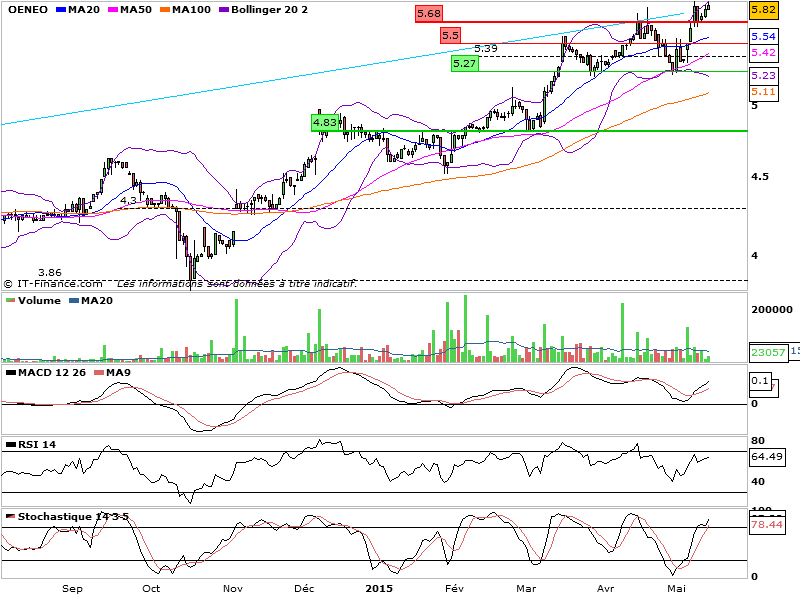Viewport: 800px width, 600px height.
Task: Click the red 5.5 resistance level tag
Action: [451, 36]
